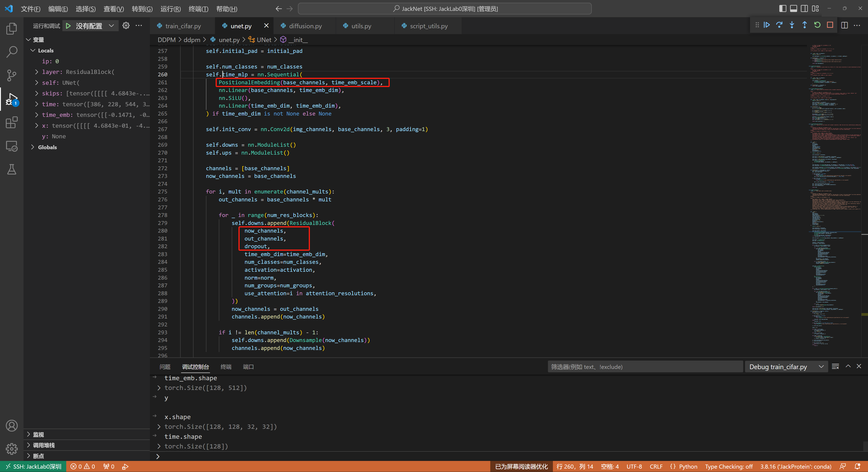Collapse the 变量 section
Viewport: 868px width, 472px height.
(28, 40)
